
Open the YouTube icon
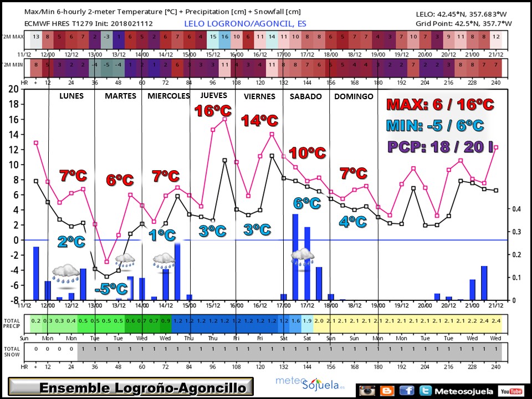(511, 391)
